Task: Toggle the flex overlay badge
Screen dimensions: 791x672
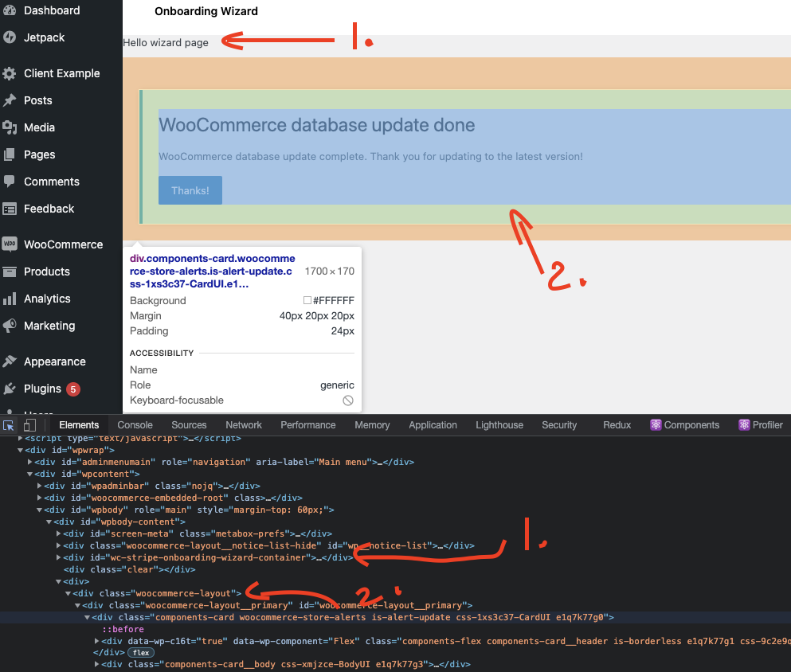Action: (140, 652)
